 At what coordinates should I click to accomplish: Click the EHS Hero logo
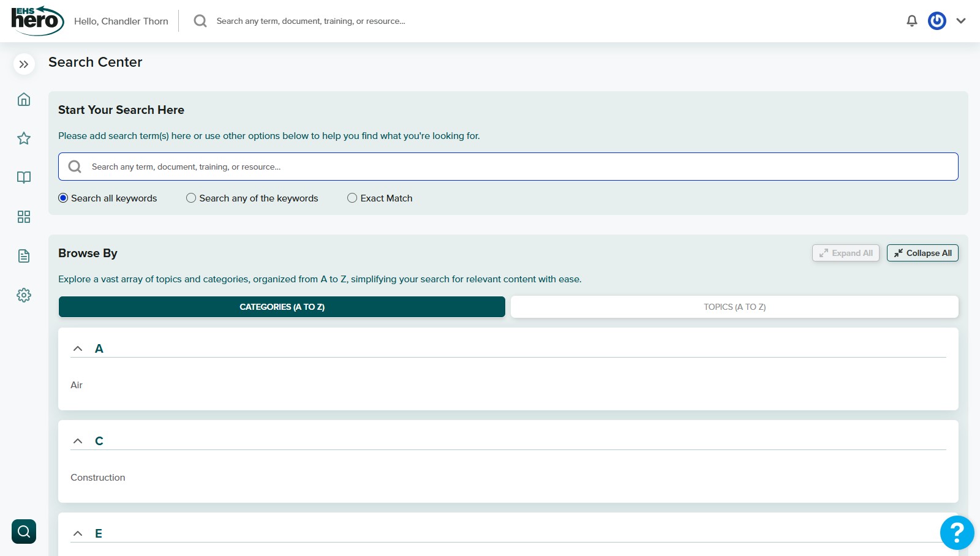(37, 20)
